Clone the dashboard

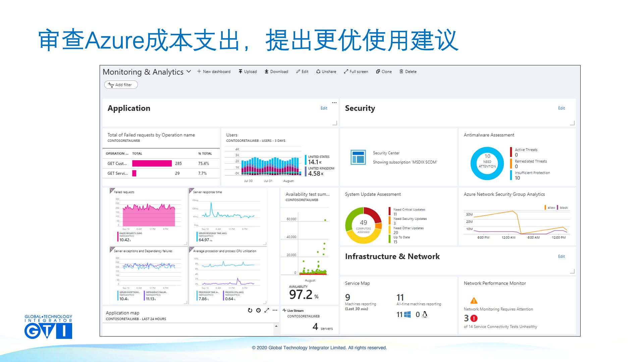[x=384, y=71]
